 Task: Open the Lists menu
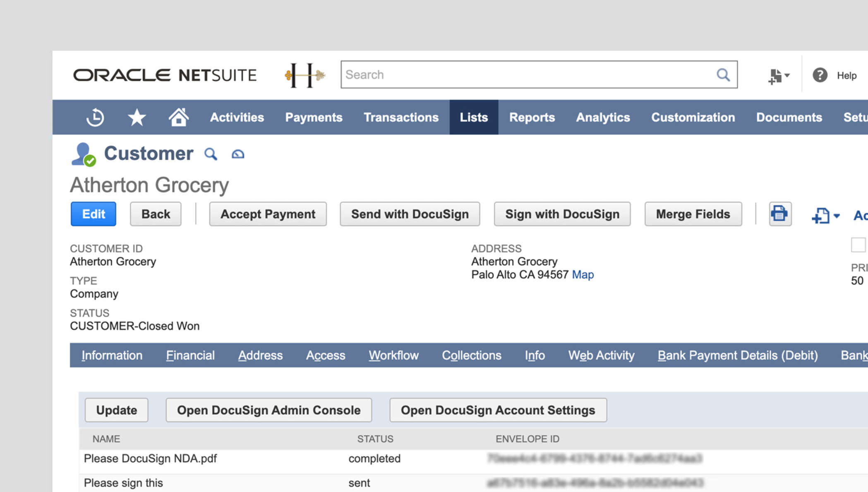(x=474, y=117)
